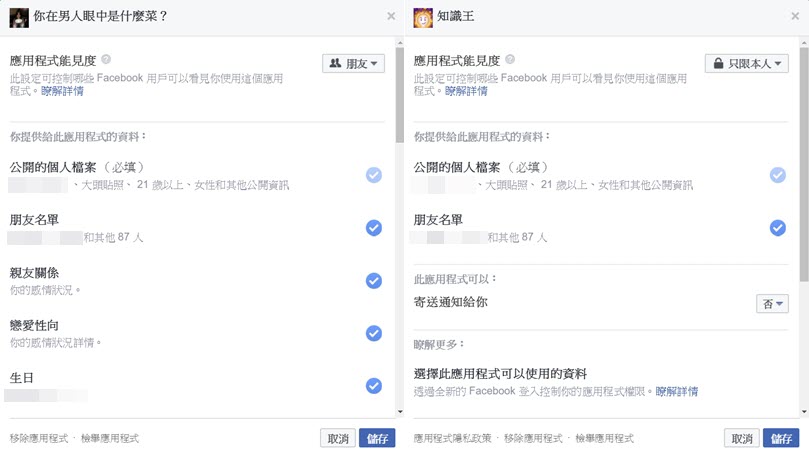Click 取消 in the 知識王 dialog

pyautogui.click(x=739, y=438)
